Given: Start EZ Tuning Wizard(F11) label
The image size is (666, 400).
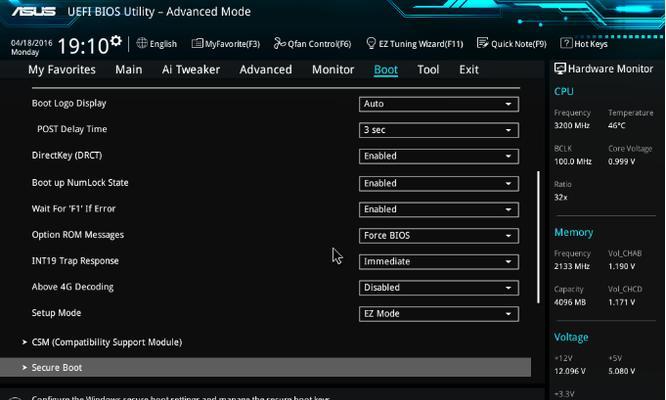Looking at the screenshot, I should click(421, 44).
